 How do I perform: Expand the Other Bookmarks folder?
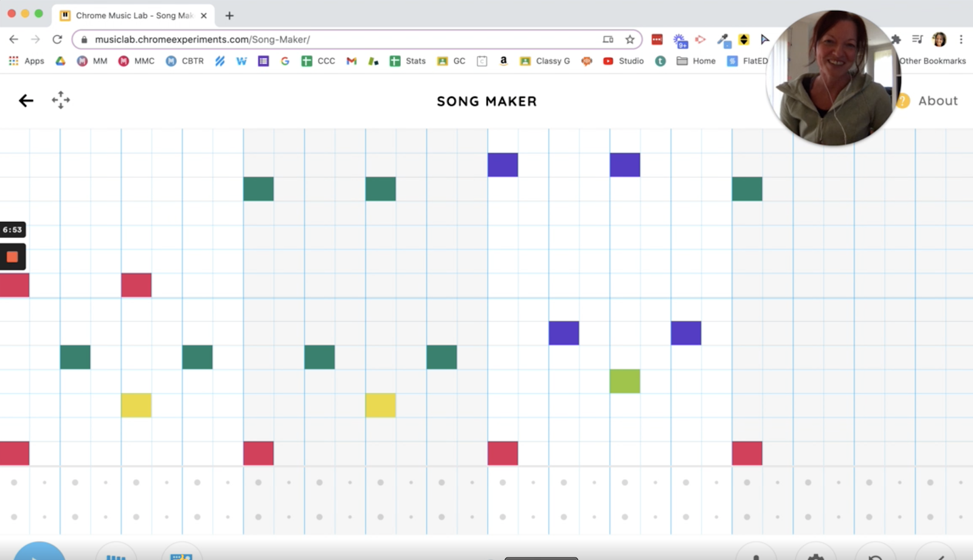coord(933,61)
